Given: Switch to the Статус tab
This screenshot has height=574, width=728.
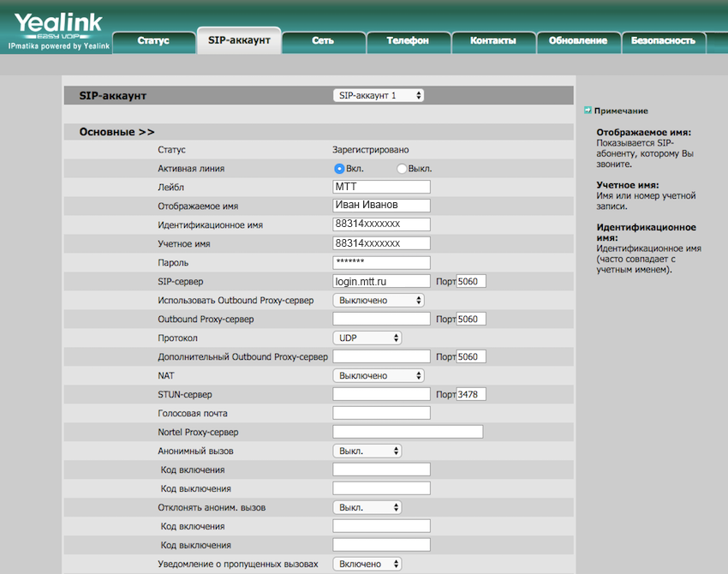Looking at the screenshot, I should (153, 41).
